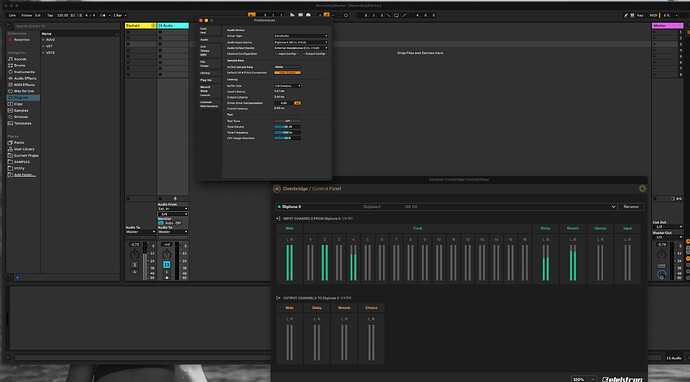Screen dimensions: 690x382
Task: Toggle the 11 Audio track activator
Action: click(167, 264)
